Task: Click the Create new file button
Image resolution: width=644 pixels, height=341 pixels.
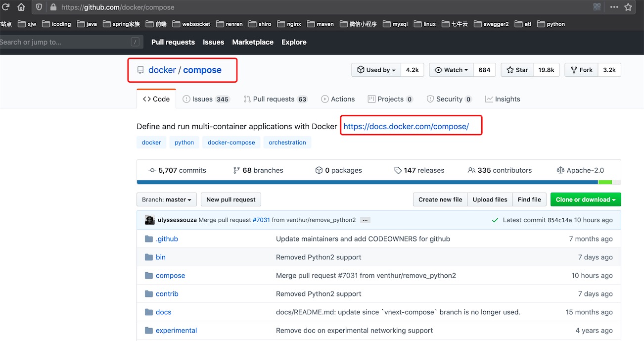Action: 440,199
